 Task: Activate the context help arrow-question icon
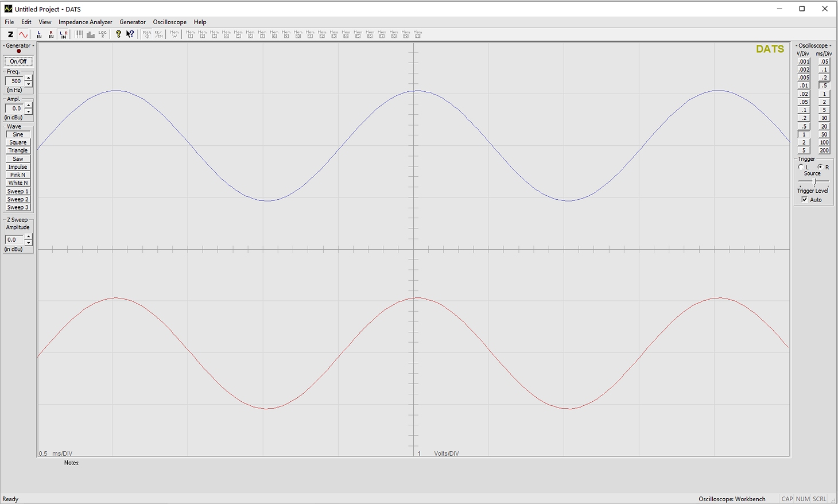pos(130,34)
